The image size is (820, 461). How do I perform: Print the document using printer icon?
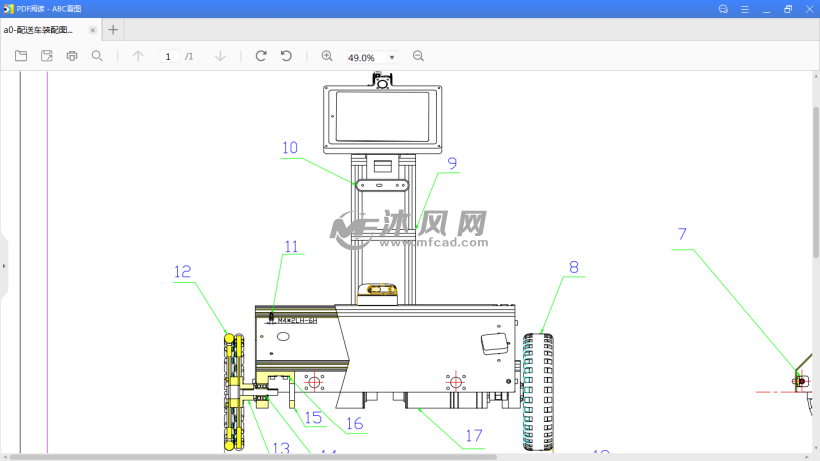pos(72,56)
